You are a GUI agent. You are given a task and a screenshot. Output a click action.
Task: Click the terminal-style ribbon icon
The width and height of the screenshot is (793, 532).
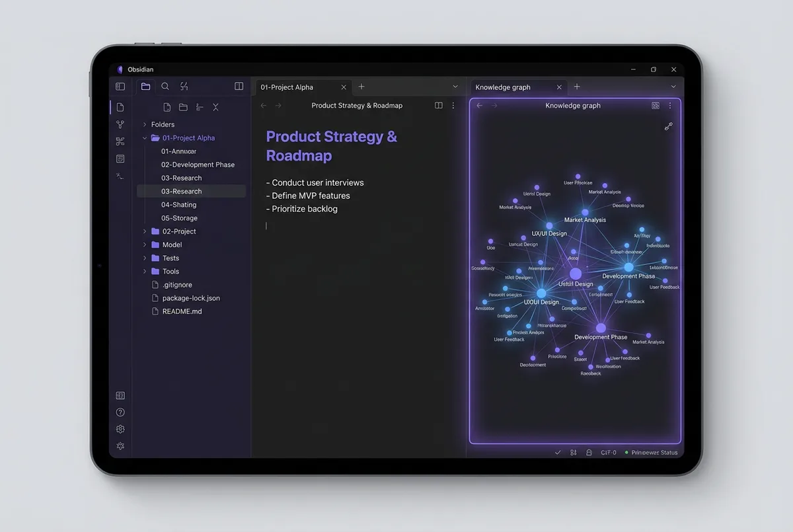(120, 176)
